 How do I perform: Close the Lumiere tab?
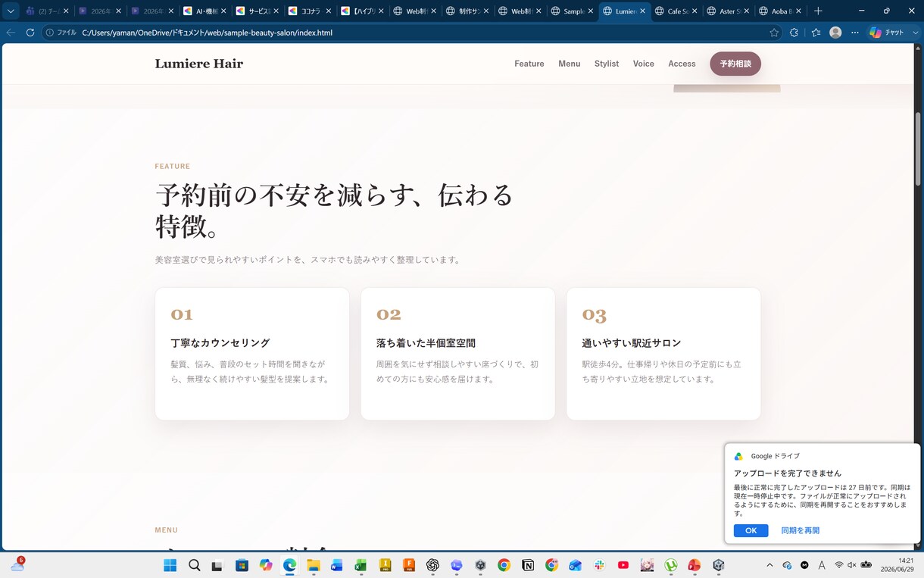(x=643, y=11)
